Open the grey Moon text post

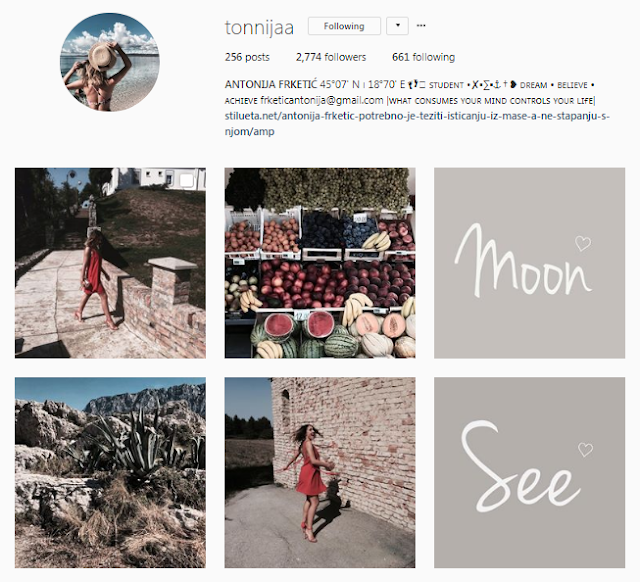(x=529, y=263)
